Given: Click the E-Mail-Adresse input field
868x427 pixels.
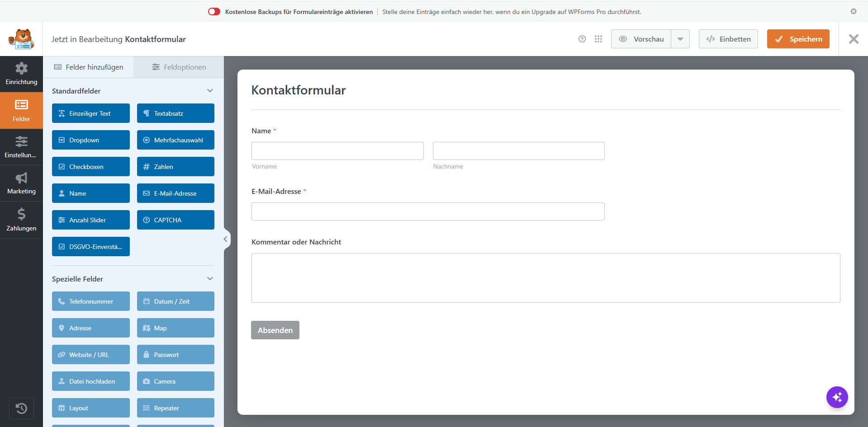Looking at the screenshot, I should 428,211.
